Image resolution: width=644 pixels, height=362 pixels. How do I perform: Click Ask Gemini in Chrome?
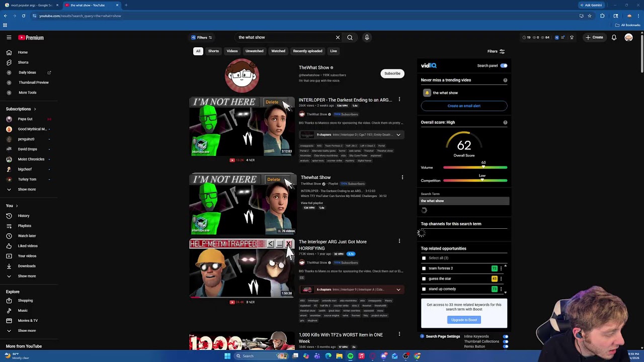[591, 5]
